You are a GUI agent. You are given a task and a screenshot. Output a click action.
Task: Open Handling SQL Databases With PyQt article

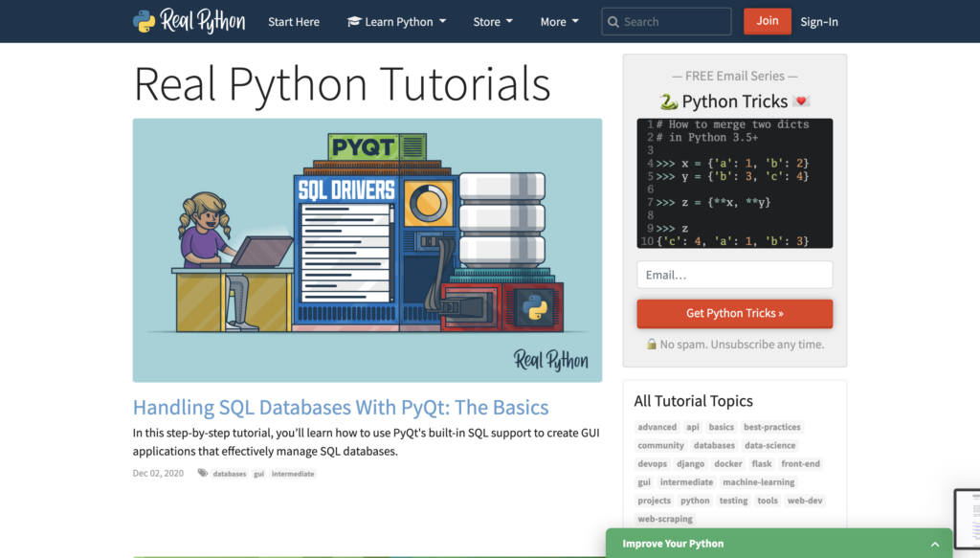pyautogui.click(x=341, y=408)
